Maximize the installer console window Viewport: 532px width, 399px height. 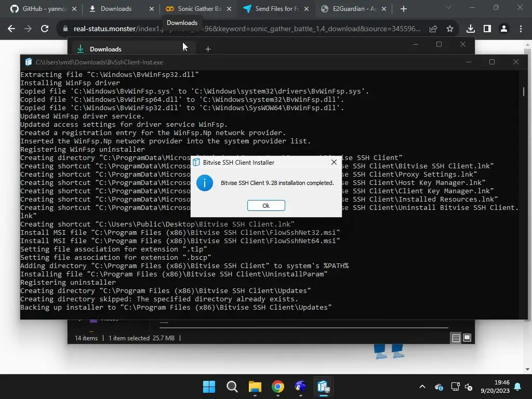(492, 62)
